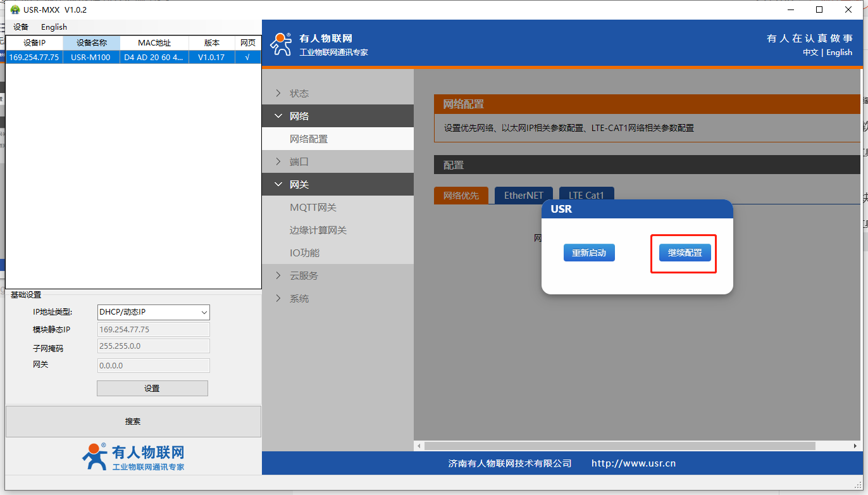Click the V1.0.17 version cell

point(211,57)
